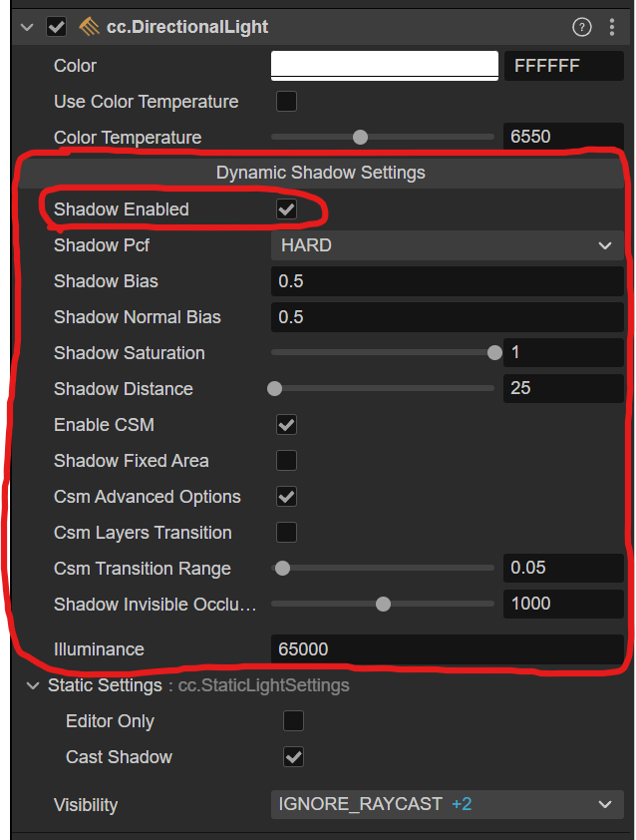This screenshot has height=840, width=636.
Task: Open the three-dot component menu
Action: click(611, 28)
